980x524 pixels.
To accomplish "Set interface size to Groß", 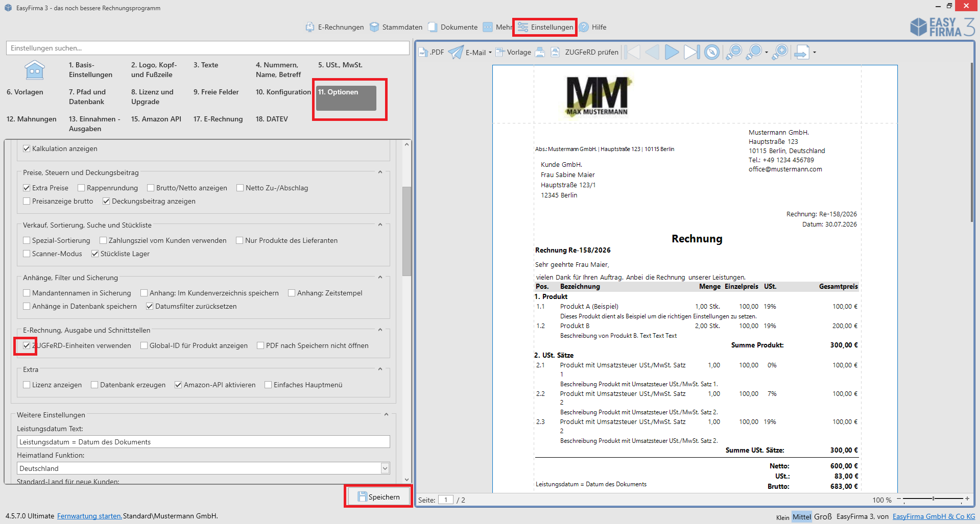I will pos(823,516).
